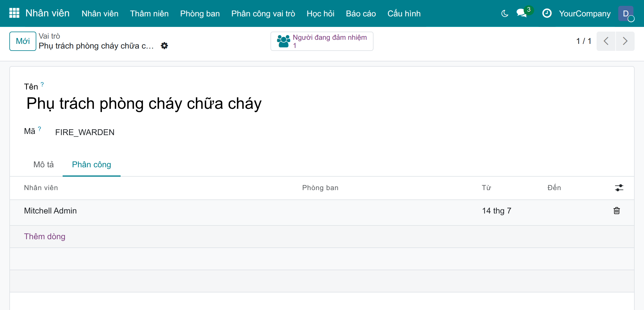
Task: Open the Báo cáo menu
Action: point(361,13)
